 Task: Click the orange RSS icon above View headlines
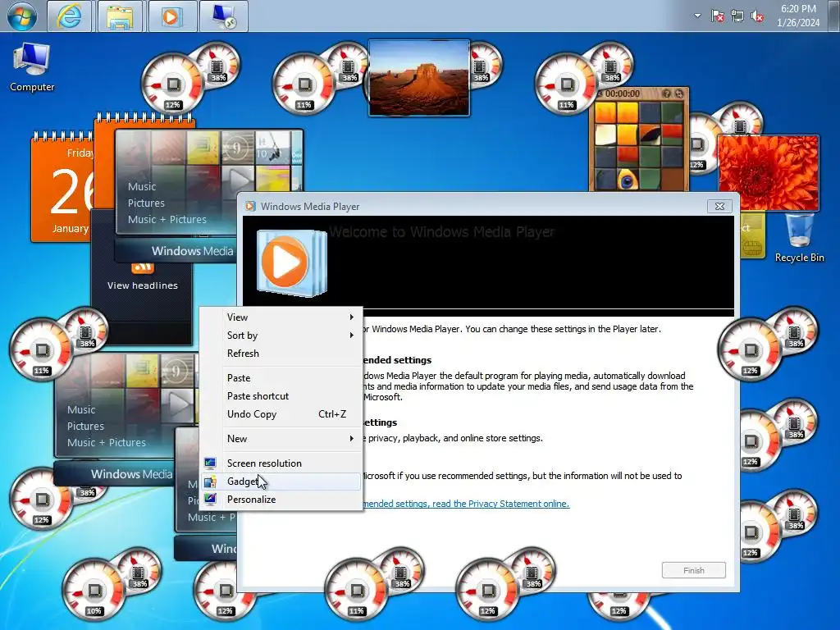click(143, 267)
